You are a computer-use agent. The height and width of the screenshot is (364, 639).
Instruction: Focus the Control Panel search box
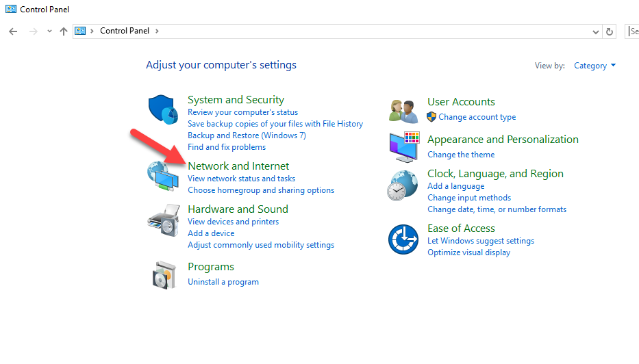tap(632, 31)
